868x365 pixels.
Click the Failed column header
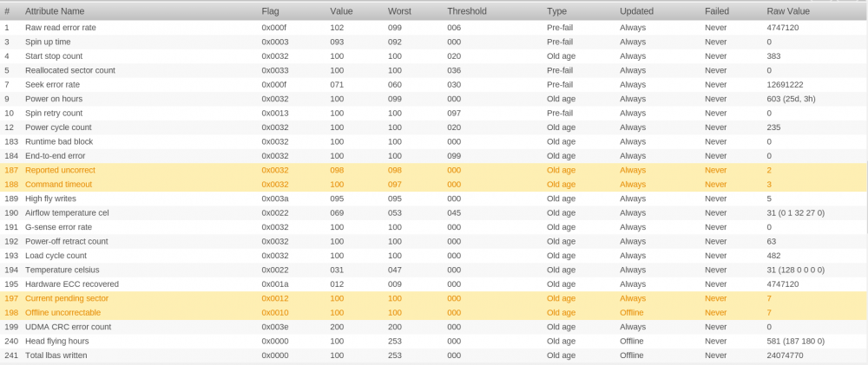(x=717, y=11)
